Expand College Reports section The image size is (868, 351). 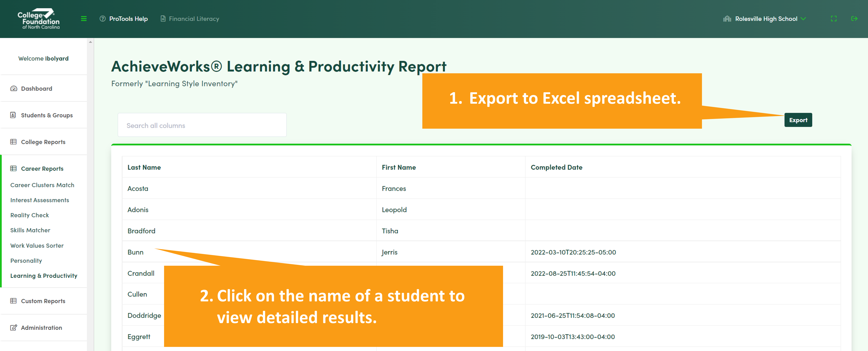(43, 142)
